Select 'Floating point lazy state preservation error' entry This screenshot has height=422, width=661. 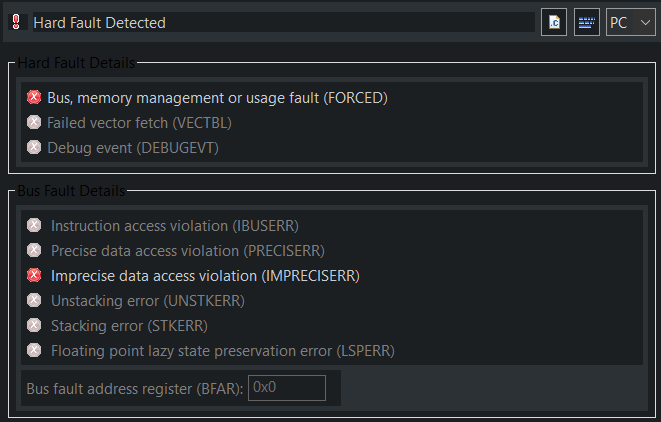coord(223,351)
